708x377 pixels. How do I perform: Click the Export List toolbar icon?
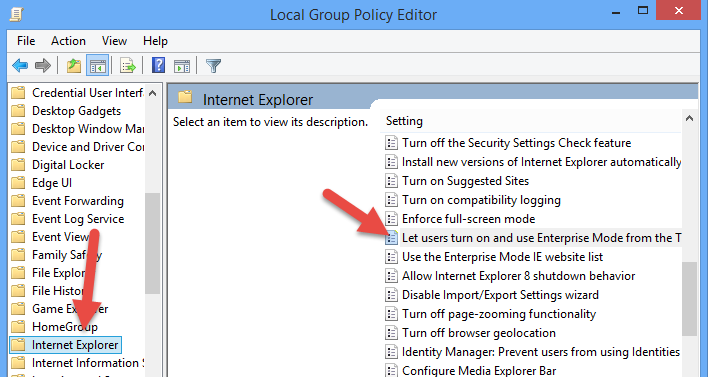(128, 66)
